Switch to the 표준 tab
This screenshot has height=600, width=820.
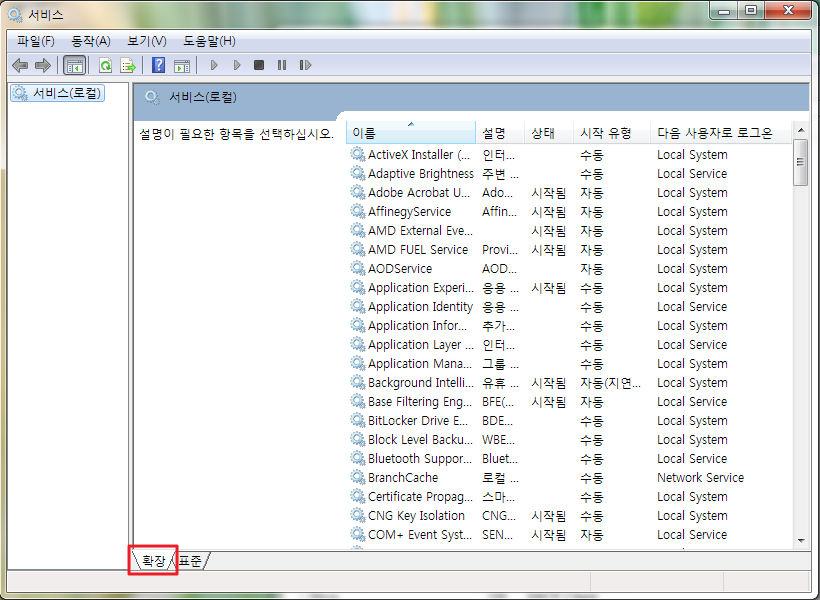[190, 561]
